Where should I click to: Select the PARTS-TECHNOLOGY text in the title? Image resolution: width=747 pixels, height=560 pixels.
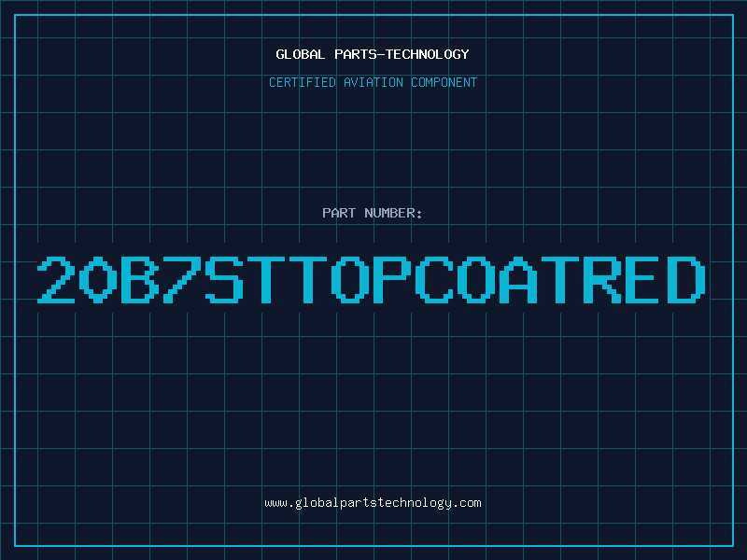402,54
